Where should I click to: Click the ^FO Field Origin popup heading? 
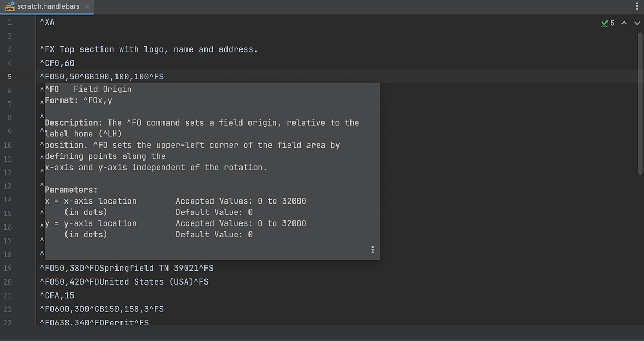tap(89, 89)
